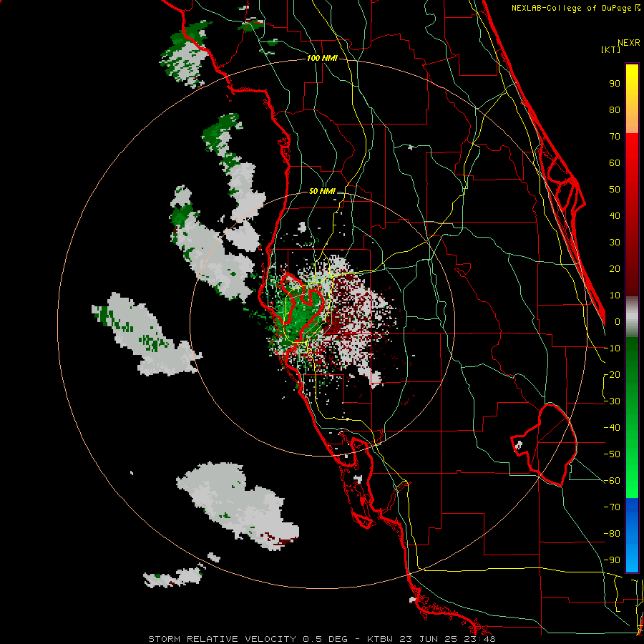Viewport: 644px width, 644px height.
Task: Click the 20 value on the velocity scale
Action: pos(615,269)
